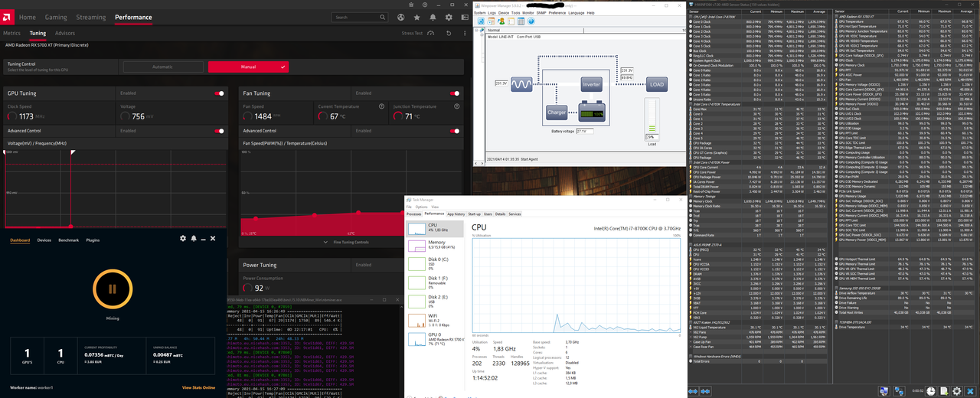Pause mining with the NiceHash button
Viewport: 980px width, 398px height.
coord(112,289)
